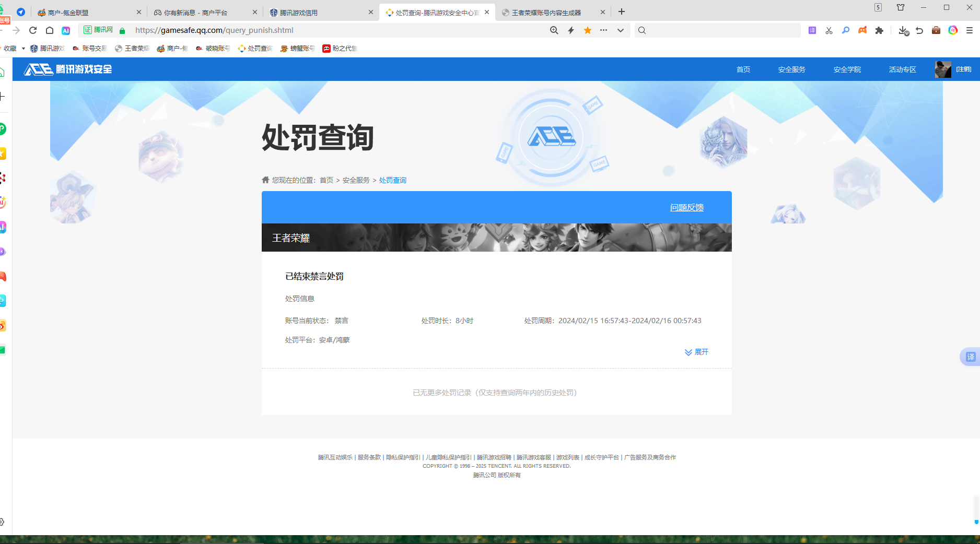This screenshot has height=544, width=980.
Task: Open the orange gamepad extension
Action: (x=862, y=30)
